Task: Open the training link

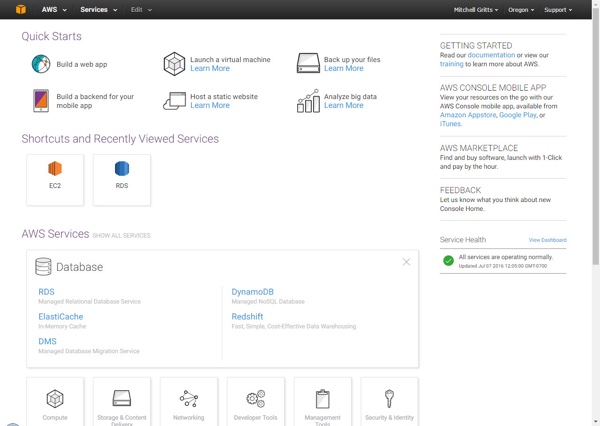Action: (x=452, y=64)
